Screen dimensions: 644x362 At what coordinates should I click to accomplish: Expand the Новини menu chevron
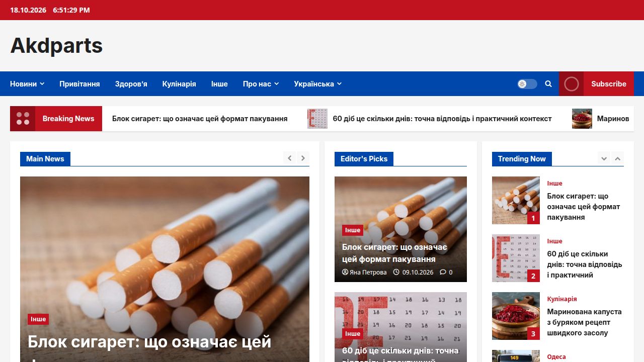click(42, 84)
